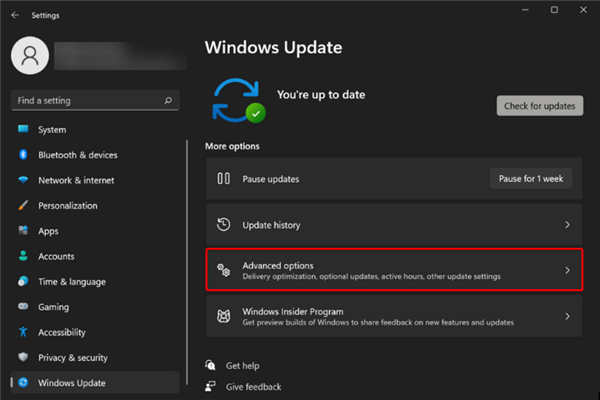The image size is (600, 400).
Task: Click Pause for 1 week button
Action: [x=531, y=179]
